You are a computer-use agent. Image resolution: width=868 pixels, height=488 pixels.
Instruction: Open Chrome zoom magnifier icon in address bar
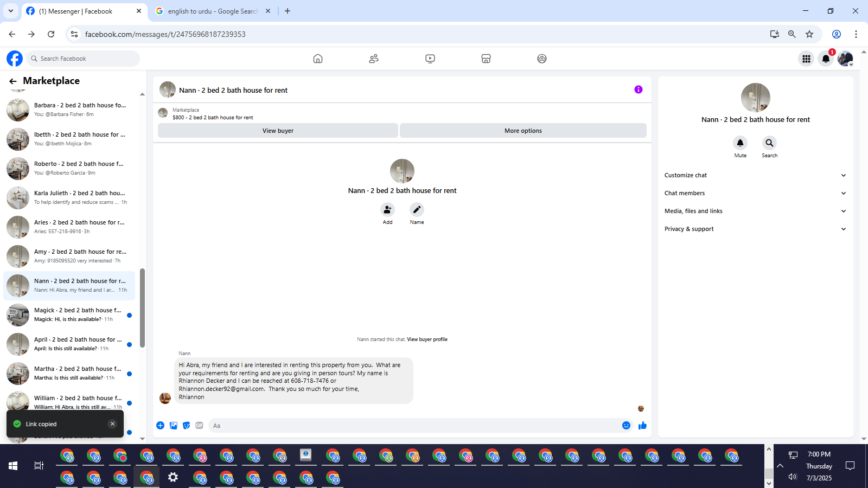[x=792, y=34]
